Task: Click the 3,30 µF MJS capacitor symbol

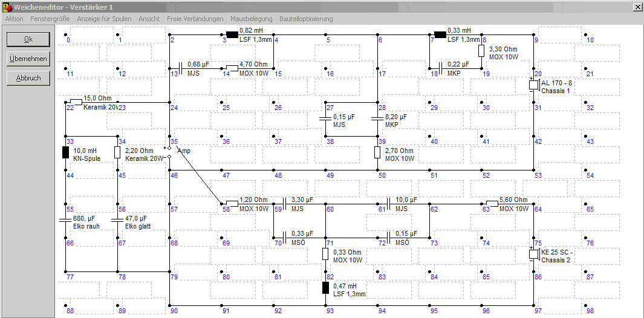Action: pyautogui.click(x=284, y=203)
